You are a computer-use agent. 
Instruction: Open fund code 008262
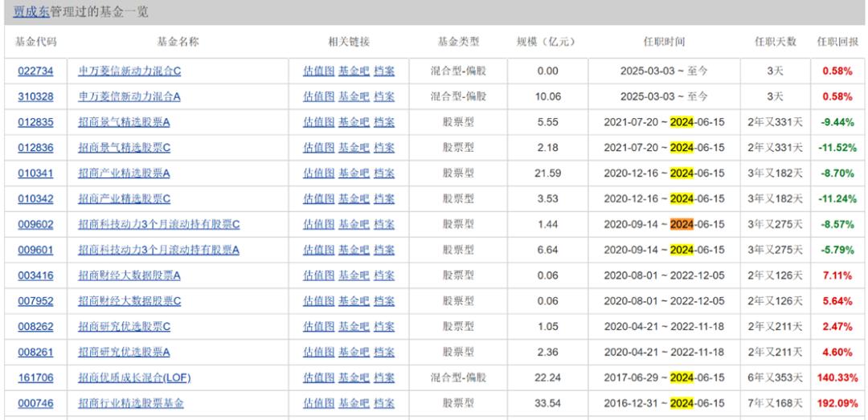pyautogui.click(x=35, y=327)
